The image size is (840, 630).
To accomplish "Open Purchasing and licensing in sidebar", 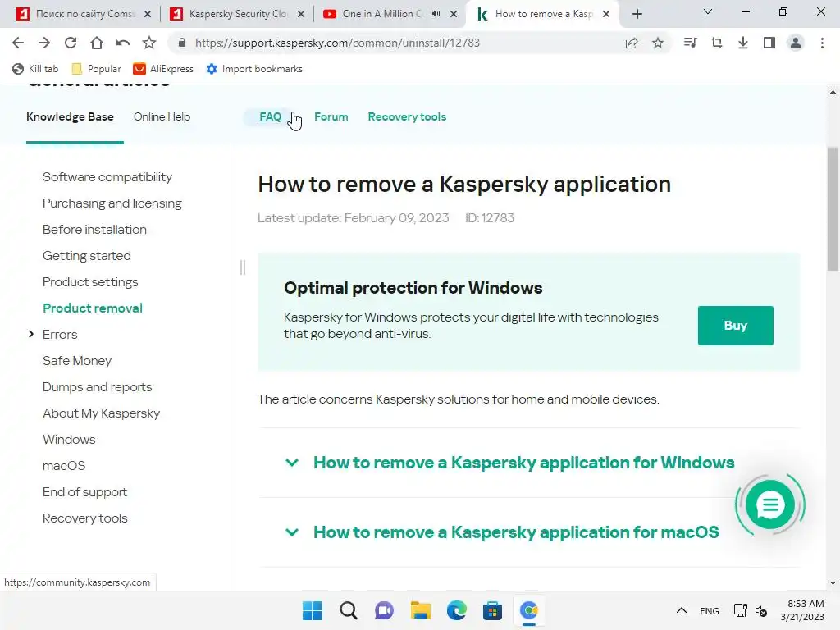I will pyautogui.click(x=112, y=203).
